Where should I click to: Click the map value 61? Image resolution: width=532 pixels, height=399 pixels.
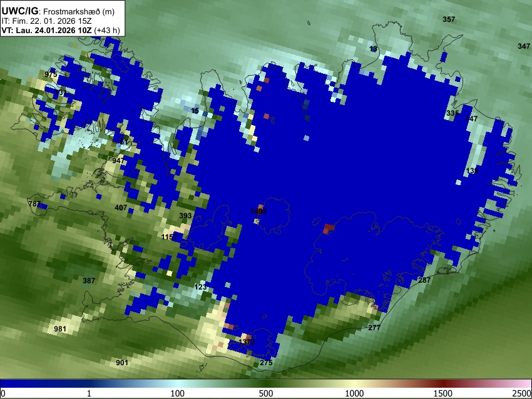pos(124,142)
